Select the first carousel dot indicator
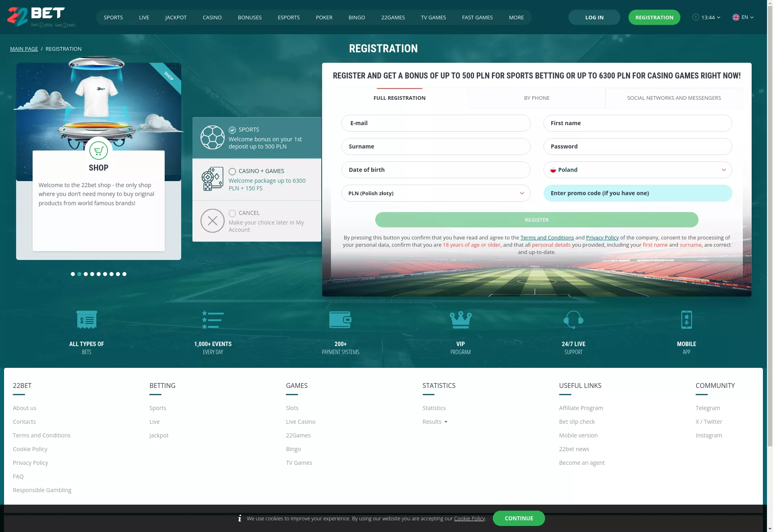The height and width of the screenshot is (532, 773). point(73,274)
